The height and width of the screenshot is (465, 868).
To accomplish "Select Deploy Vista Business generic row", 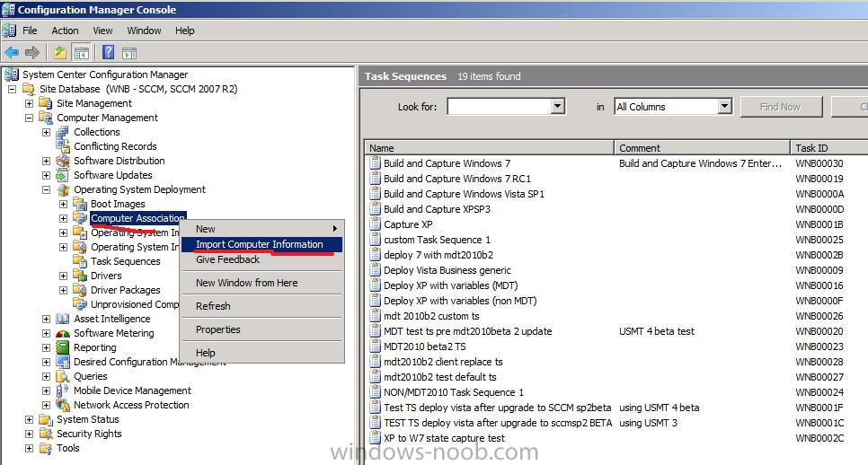I will (447, 270).
